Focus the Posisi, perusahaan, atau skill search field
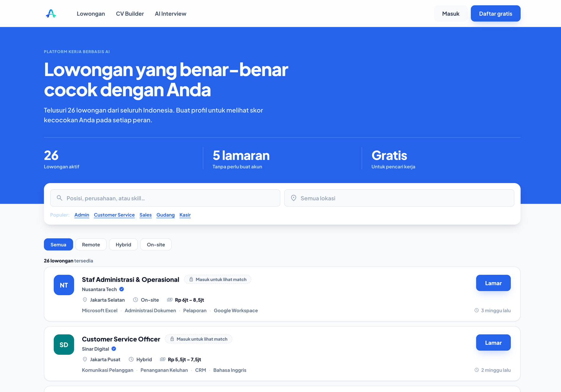The width and height of the screenshot is (561, 392). click(x=165, y=198)
